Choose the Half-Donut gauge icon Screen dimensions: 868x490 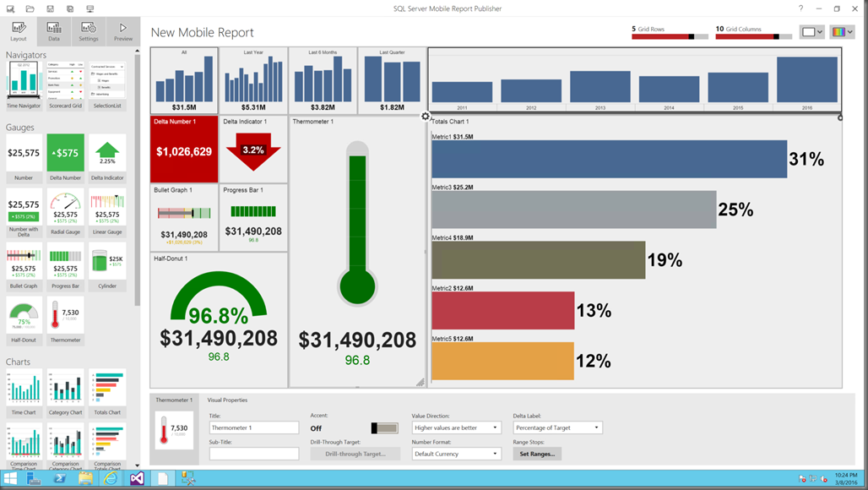24,321
